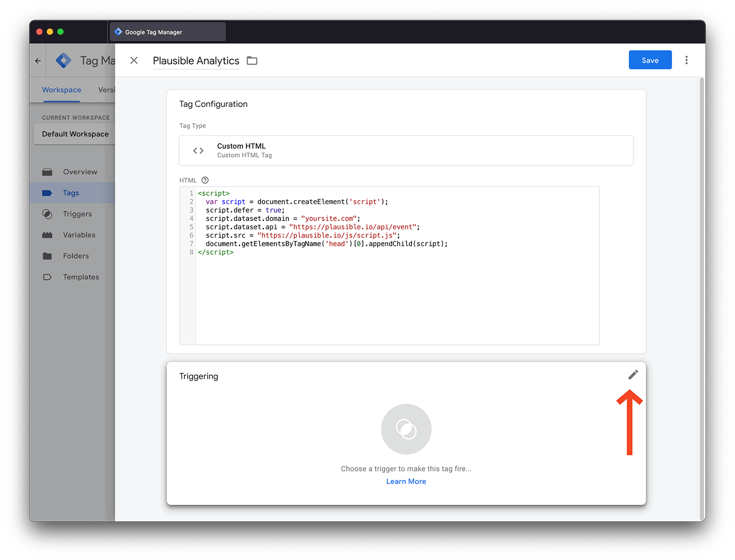This screenshot has width=735, height=560.
Task: Open the Default Workspace selector
Action: [x=75, y=134]
